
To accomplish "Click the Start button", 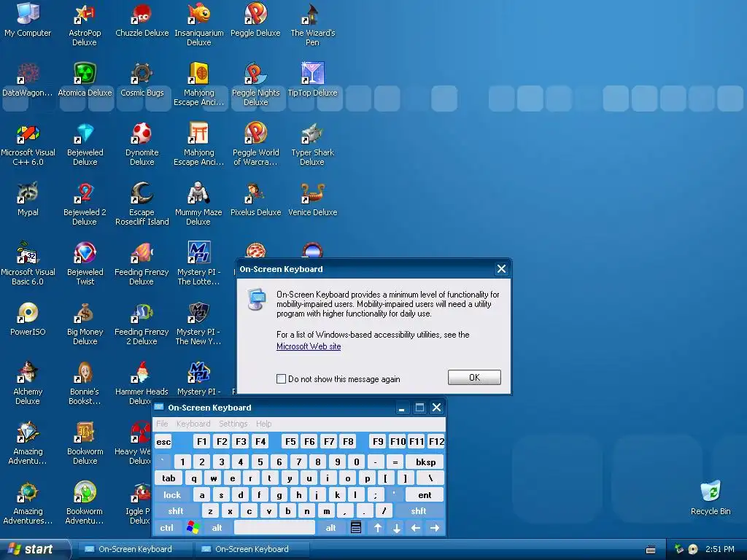I will pos(35,549).
